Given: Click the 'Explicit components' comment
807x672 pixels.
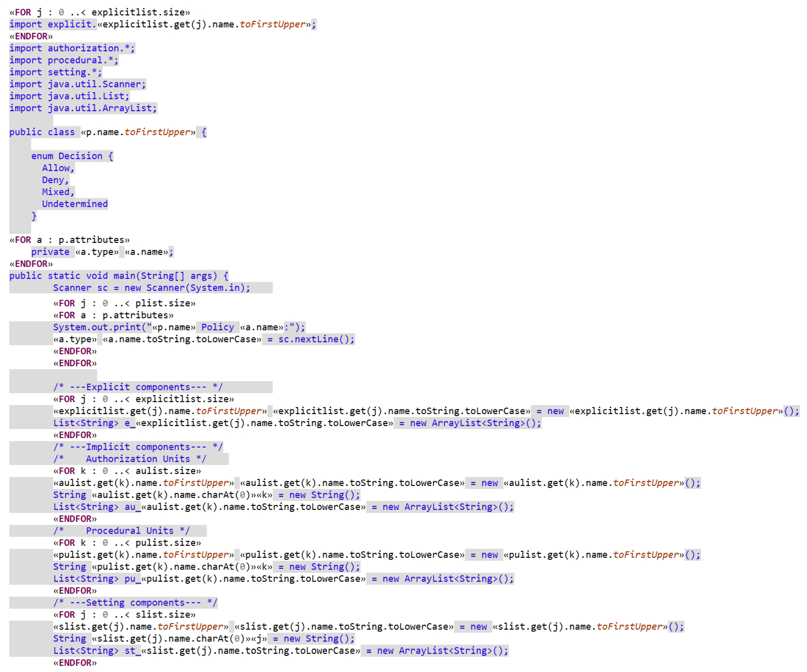Looking at the screenshot, I should [x=138, y=387].
